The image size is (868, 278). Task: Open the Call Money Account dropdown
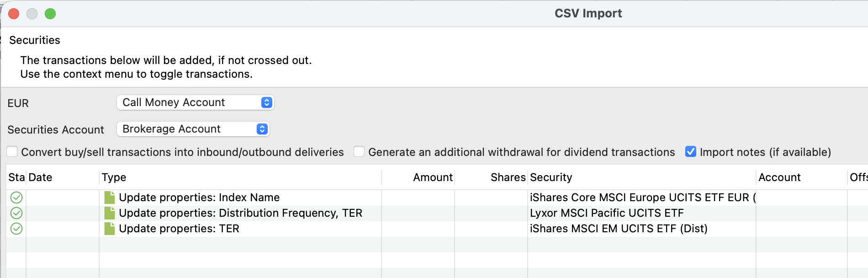coord(195,102)
